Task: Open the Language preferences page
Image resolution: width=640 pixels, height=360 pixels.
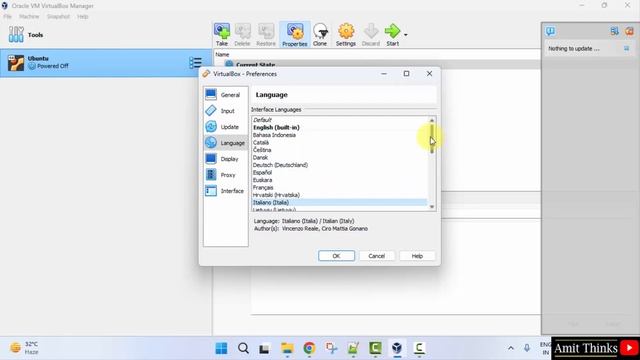Action: coord(226,143)
